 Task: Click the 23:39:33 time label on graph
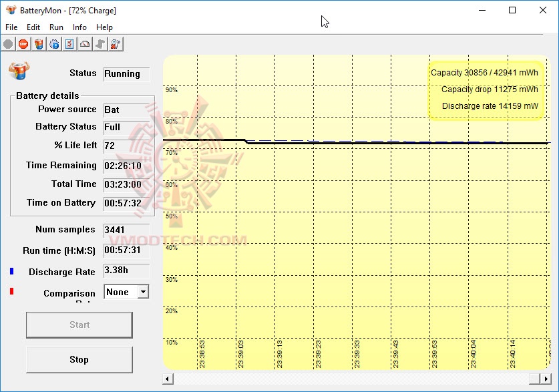pos(357,354)
